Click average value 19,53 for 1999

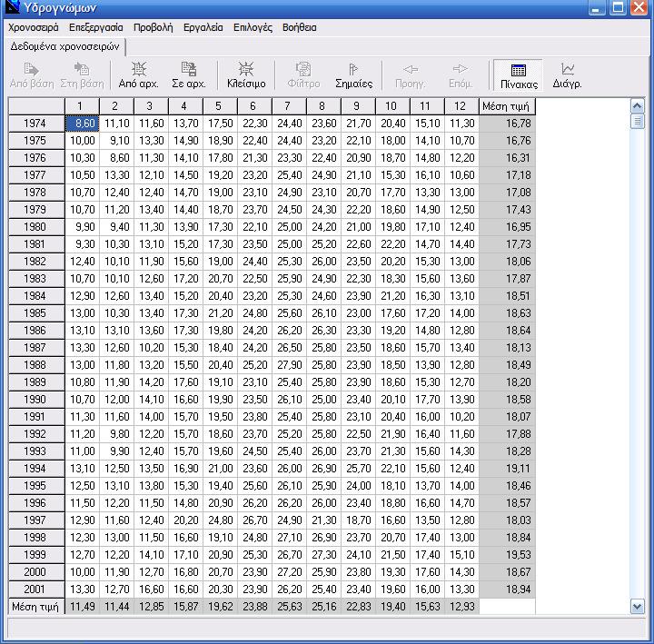click(x=507, y=555)
